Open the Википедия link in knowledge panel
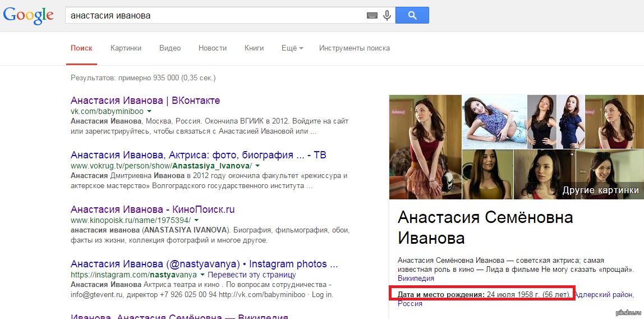644x319 pixels. 416,279
